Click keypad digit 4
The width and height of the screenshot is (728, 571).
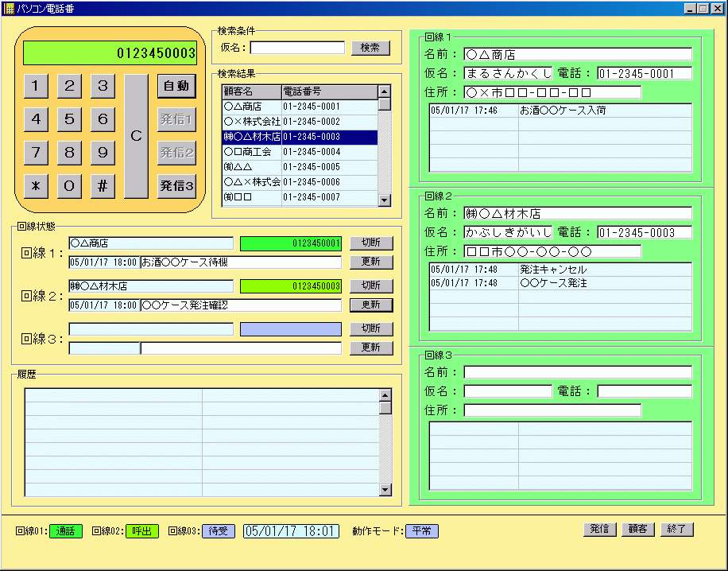coord(36,119)
